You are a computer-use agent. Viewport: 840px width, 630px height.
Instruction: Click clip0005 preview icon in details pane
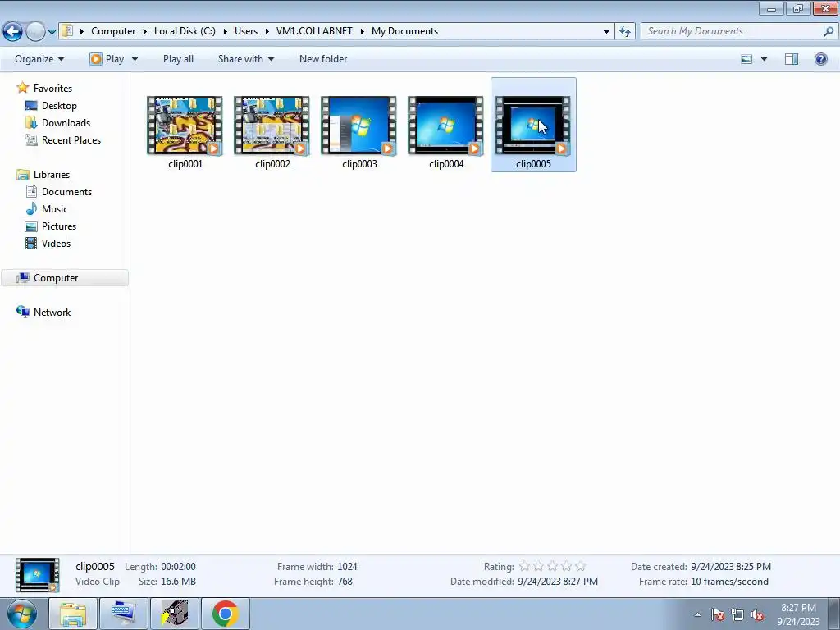click(x=38, y=575)
